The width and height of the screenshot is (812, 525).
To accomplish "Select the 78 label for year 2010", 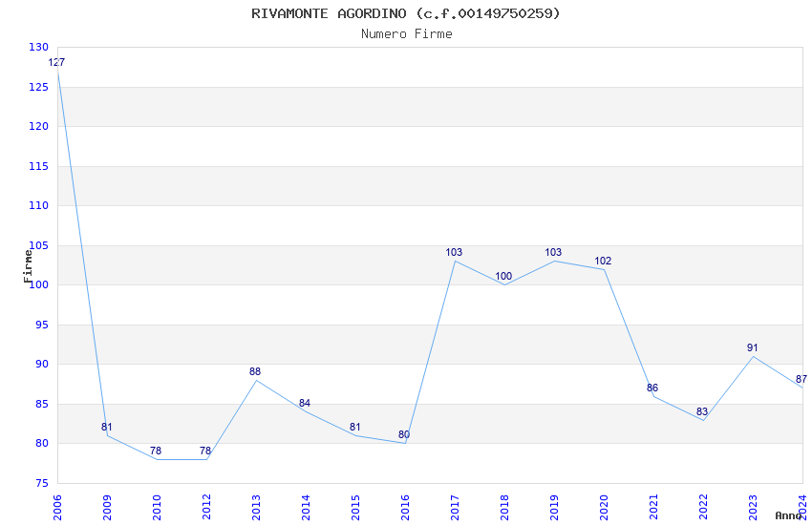I will coord(156,451).
